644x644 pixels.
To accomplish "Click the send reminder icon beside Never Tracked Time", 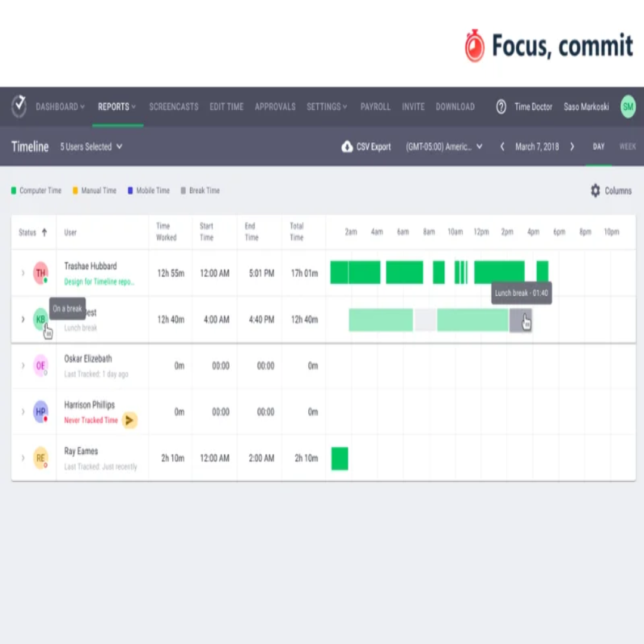I will pyautogui.click(x=129, y=420).
